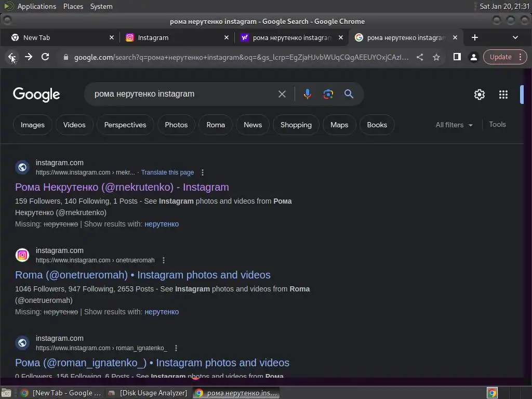Open the Рома Некрутенко (@rnekrutenko) result
Viewport: 532px width, 399px height.
[122, 187]
